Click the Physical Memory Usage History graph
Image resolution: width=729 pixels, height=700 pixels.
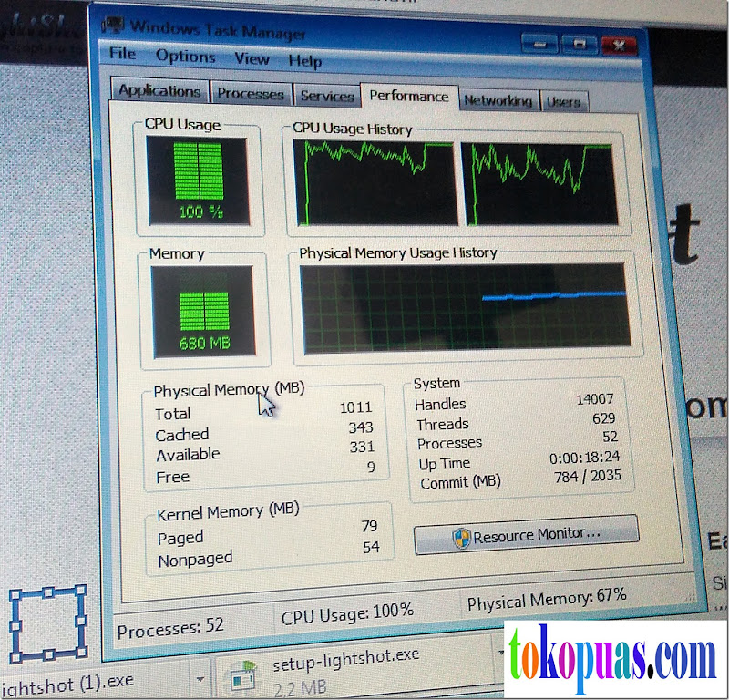coord(466,308)
